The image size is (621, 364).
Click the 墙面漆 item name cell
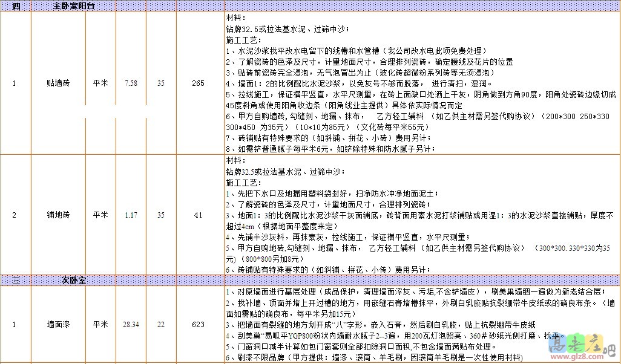58,325
